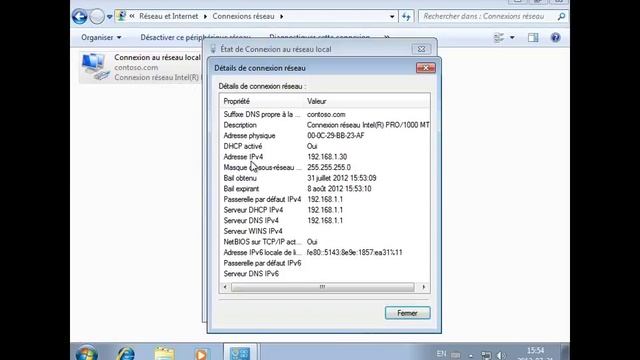Click the network connections taskbar button
The width and height of the screenshot is (640, 360).
(240, 353)
